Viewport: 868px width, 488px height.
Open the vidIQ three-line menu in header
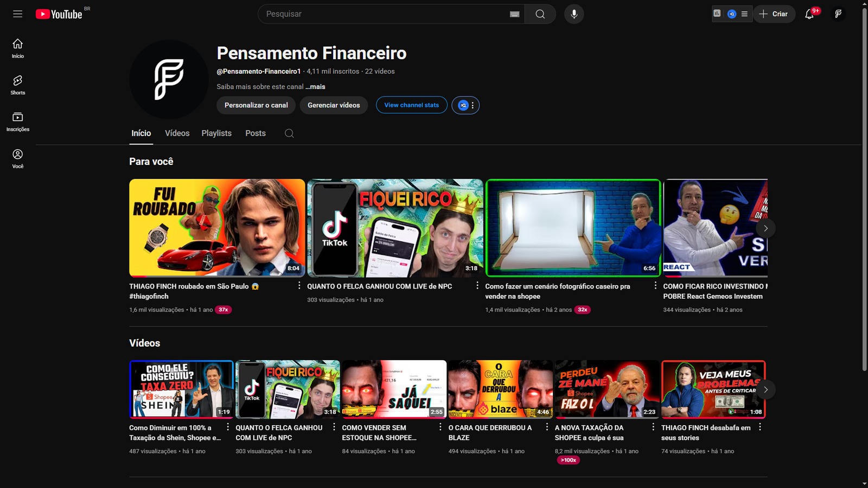click(x=744, y=14)
